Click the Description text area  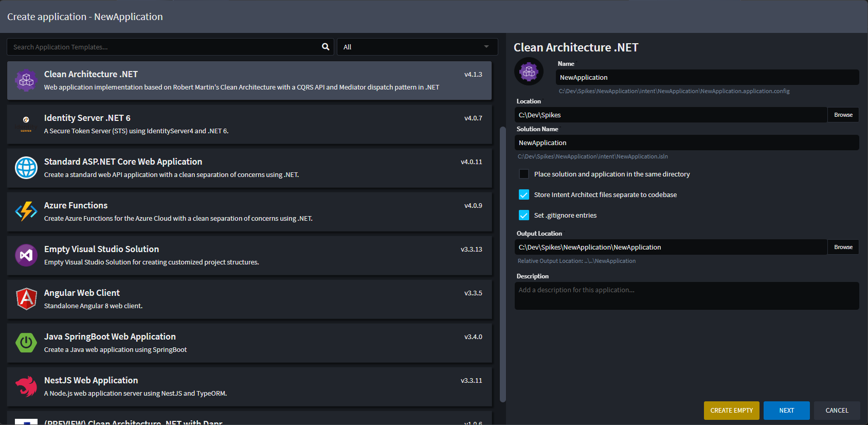[686, 296]
